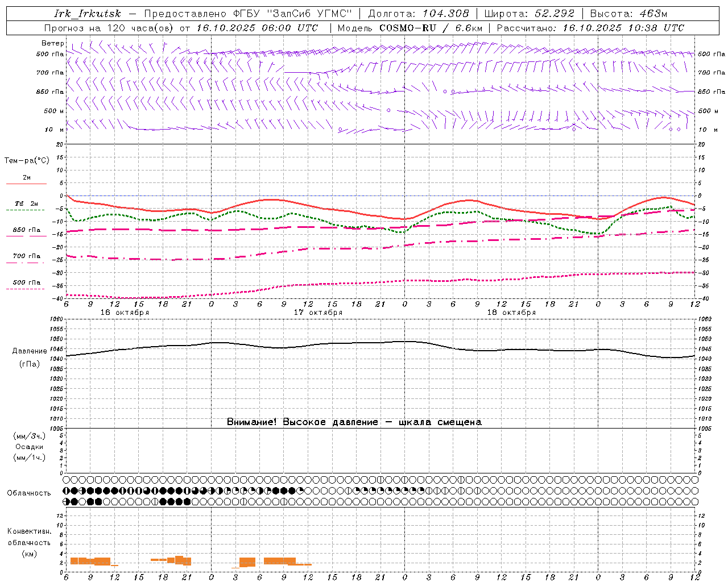This screenshot has width=728, height=582.
Task: Click the "Конвективн." convective label
Action: coord(29,531)
